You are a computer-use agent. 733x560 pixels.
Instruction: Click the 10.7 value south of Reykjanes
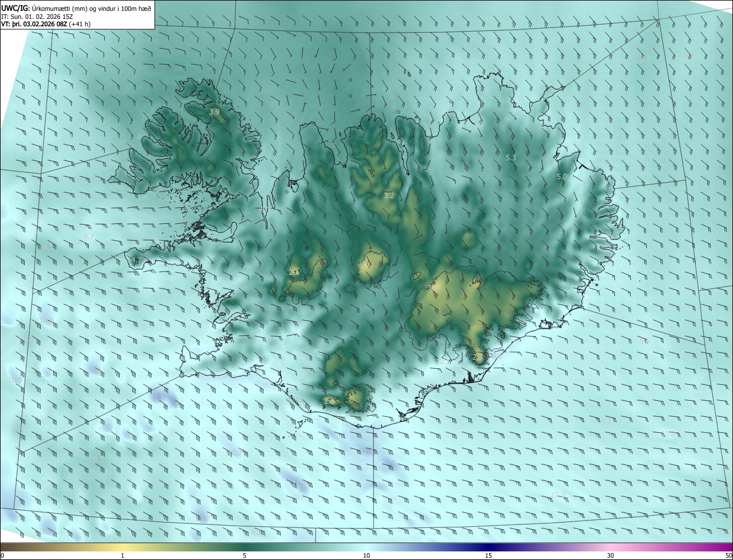235,453
